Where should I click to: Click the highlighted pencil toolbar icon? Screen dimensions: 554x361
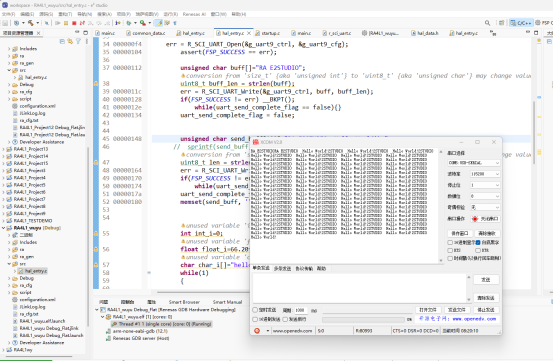(x=159, y=23)
